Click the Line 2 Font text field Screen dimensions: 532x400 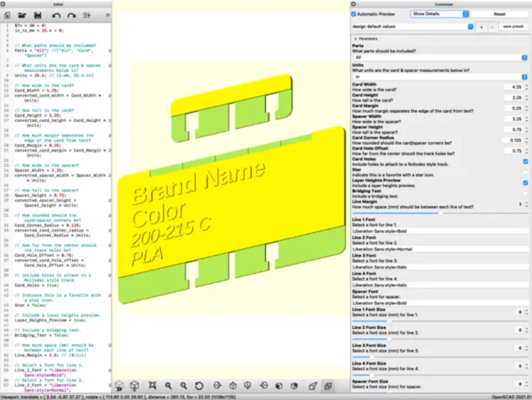click(440, 249)
